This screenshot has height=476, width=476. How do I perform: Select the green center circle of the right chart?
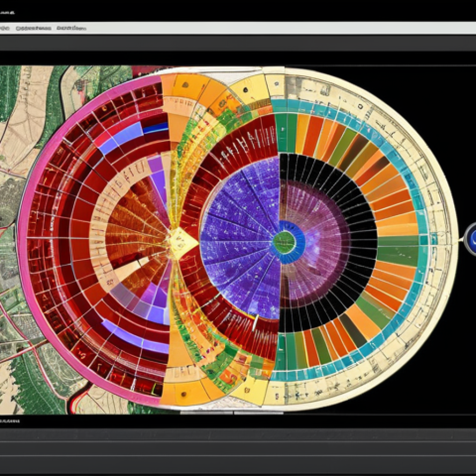284,242
